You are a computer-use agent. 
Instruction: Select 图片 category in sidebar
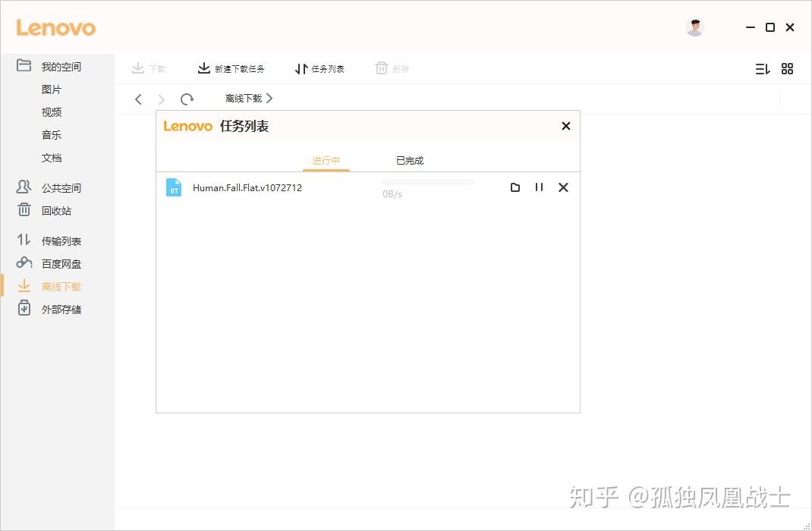[x=52, y=90]
